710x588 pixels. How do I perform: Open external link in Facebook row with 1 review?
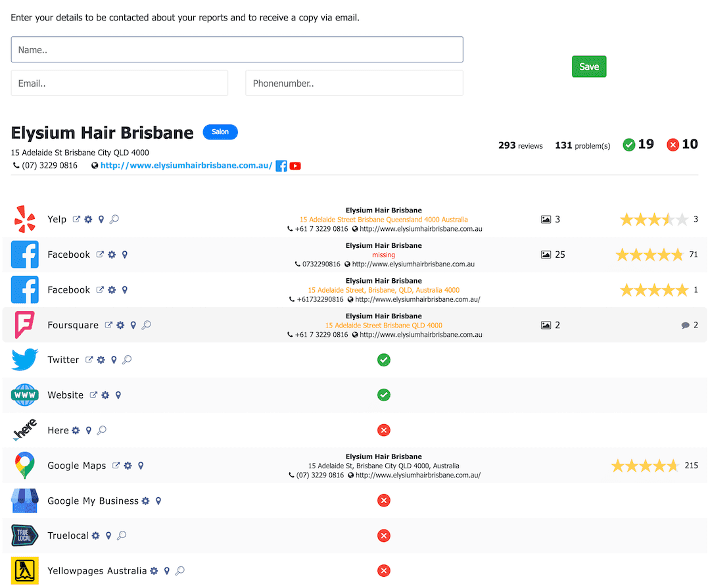tap(100, 290)
